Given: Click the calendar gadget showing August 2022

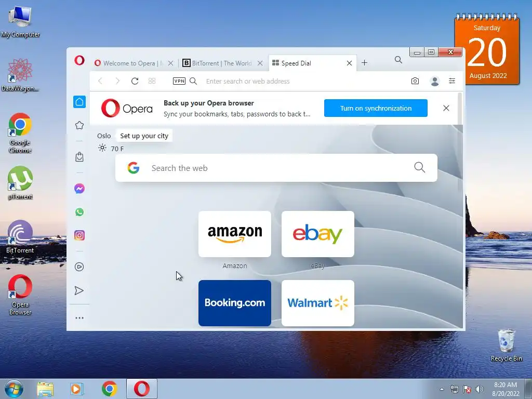Looking at the screenshot, I should pos(487,49).
